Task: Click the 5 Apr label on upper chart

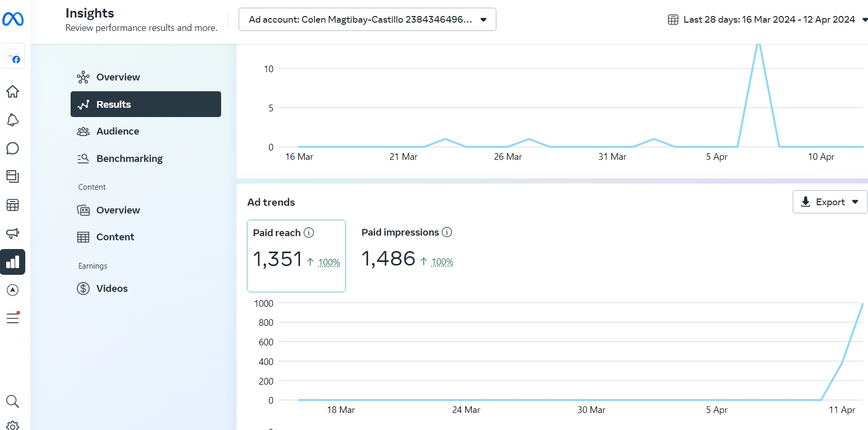Action: (716, 157)
